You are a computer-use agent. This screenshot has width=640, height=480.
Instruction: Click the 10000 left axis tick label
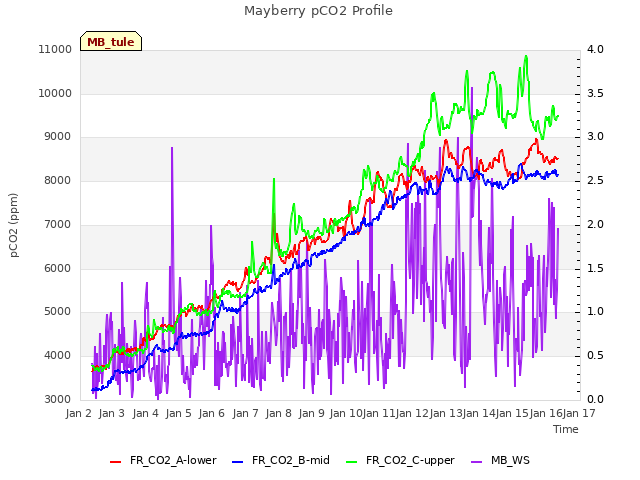tap(55, 93)
